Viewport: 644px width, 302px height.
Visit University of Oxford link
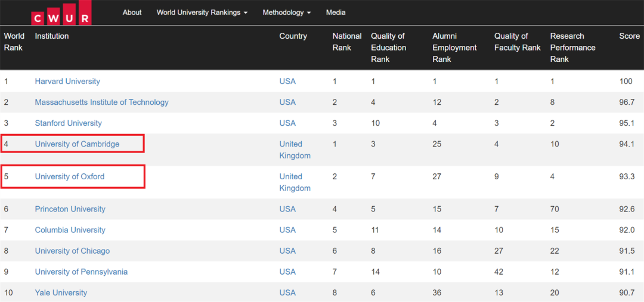coord(69,177)
